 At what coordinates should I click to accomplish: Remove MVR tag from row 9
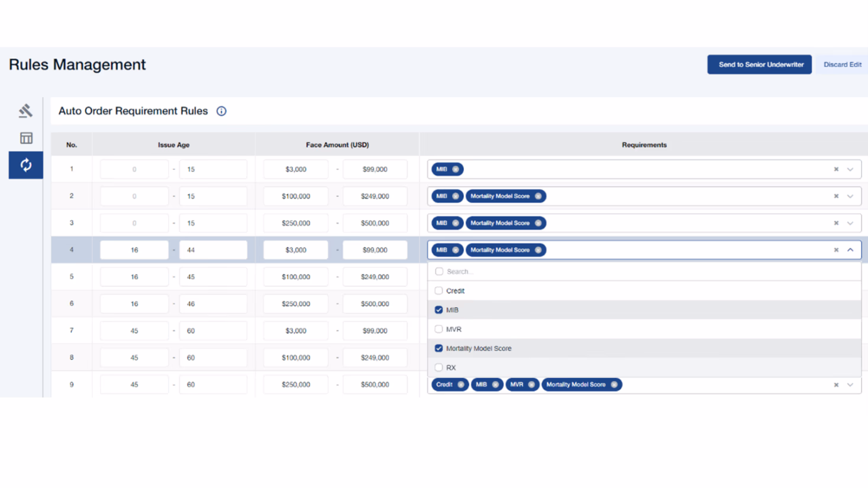531,384
